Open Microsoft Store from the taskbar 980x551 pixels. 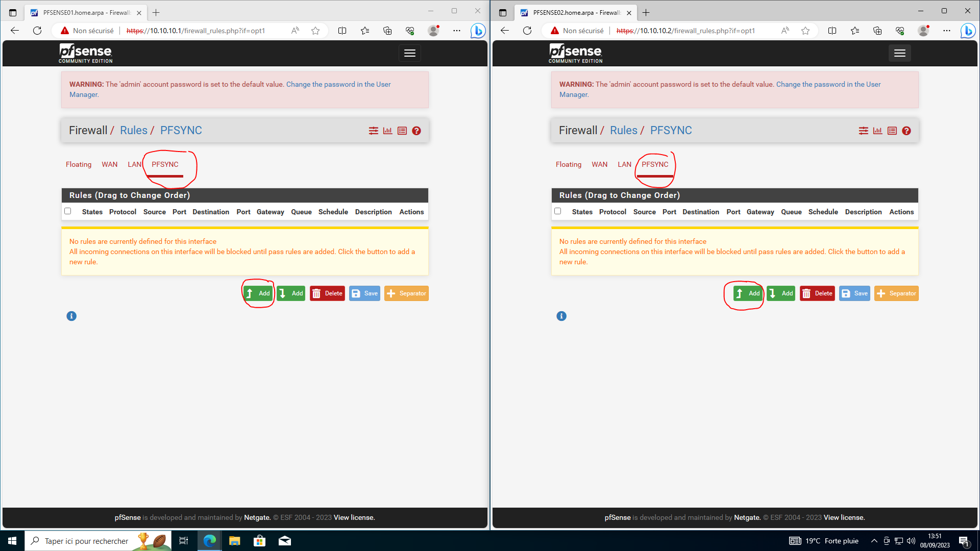tap(260, 541)
